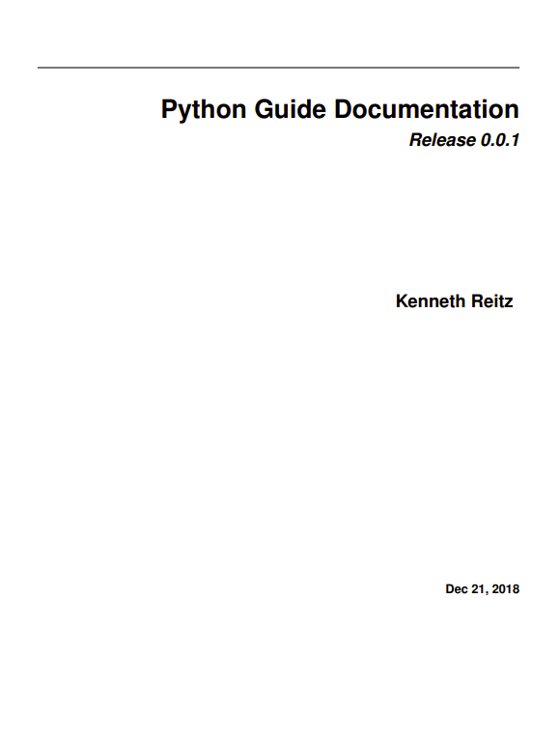Click the letter z ending Reitz
Viewport: 560px width, 741px height.
509,303
